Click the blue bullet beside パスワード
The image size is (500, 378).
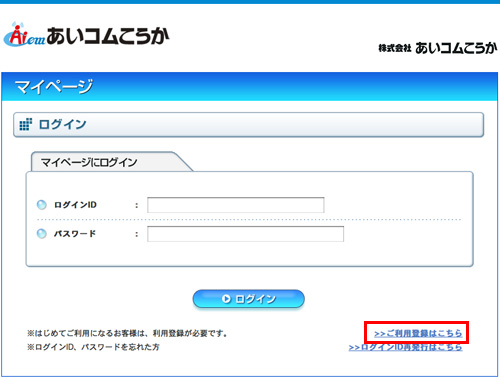(42, 234)
